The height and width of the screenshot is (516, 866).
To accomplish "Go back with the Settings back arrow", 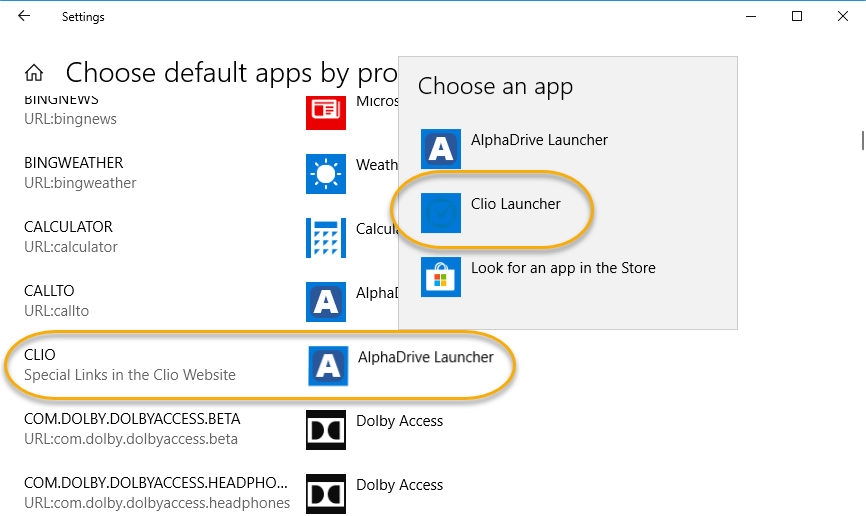I will [x=24, y=16].
